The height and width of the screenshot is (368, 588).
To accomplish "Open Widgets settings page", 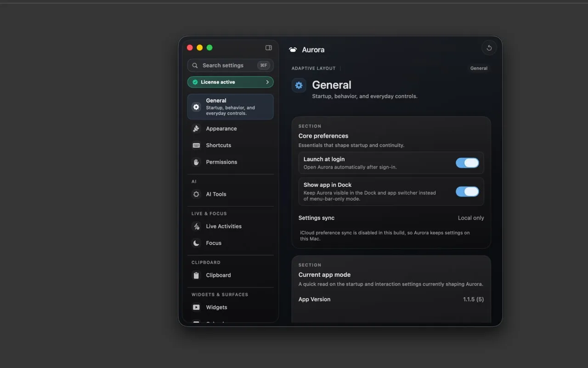I will click(231, 307).
